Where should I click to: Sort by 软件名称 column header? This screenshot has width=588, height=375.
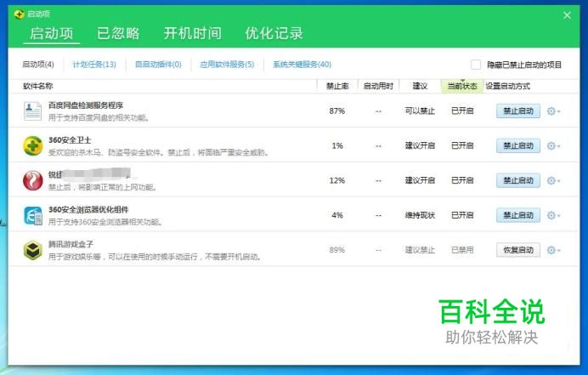coord(38,87)
